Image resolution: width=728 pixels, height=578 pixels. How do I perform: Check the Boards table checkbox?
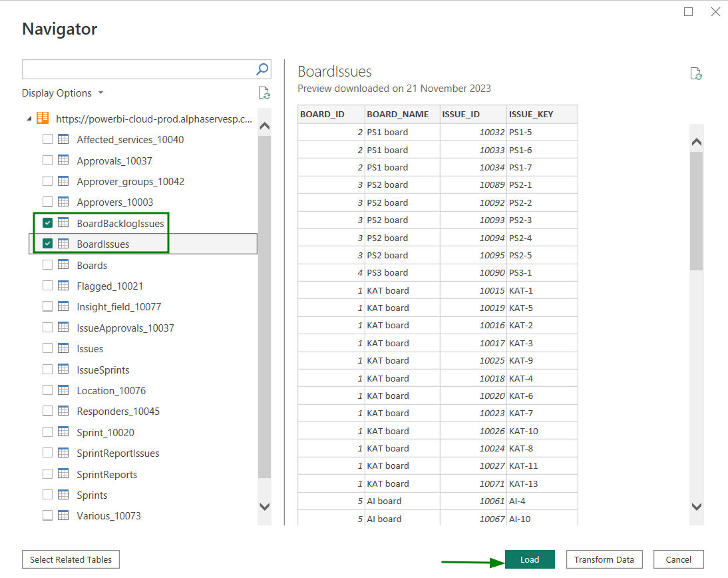point(48,265)
